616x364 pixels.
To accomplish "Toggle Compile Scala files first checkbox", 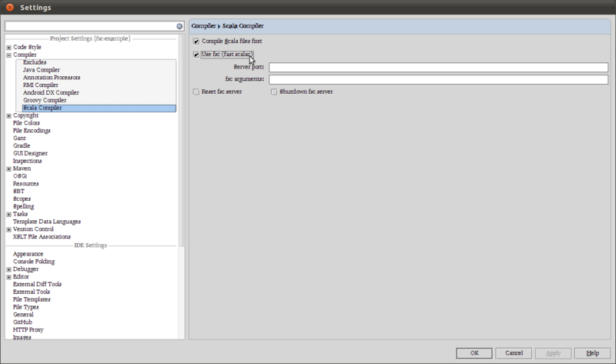I will [196, 42].
